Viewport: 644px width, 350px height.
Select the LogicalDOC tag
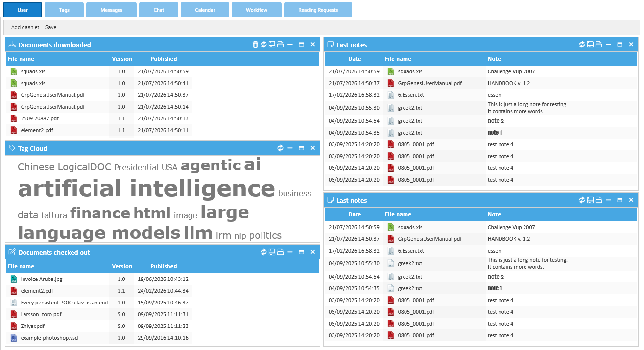click(85, 167)
